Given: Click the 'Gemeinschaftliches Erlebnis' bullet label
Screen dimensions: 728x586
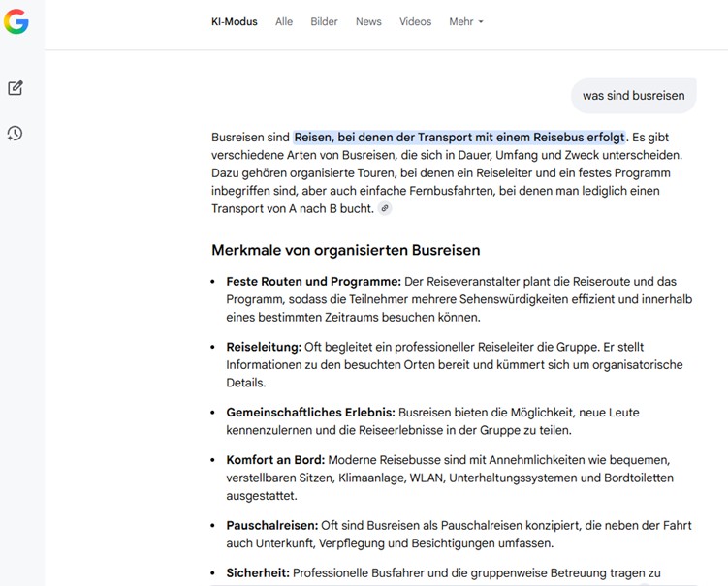Looking at the screenshot, I should [x=310, y=413].
